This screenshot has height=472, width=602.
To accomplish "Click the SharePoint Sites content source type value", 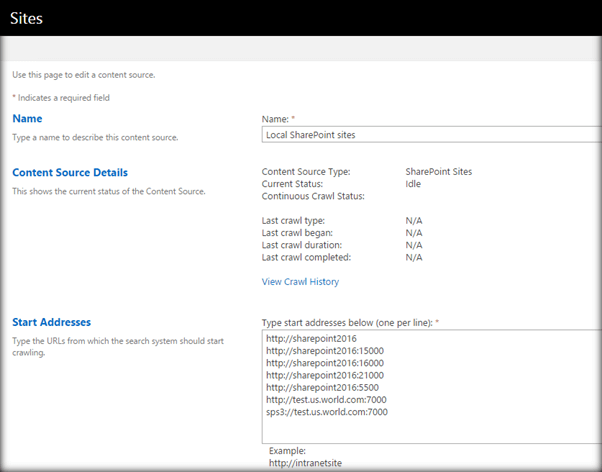I will [x=439, y=172].
